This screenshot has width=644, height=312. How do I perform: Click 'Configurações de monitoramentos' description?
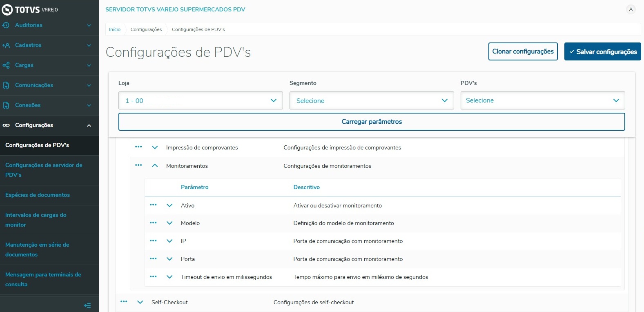[x=328, y=166]
